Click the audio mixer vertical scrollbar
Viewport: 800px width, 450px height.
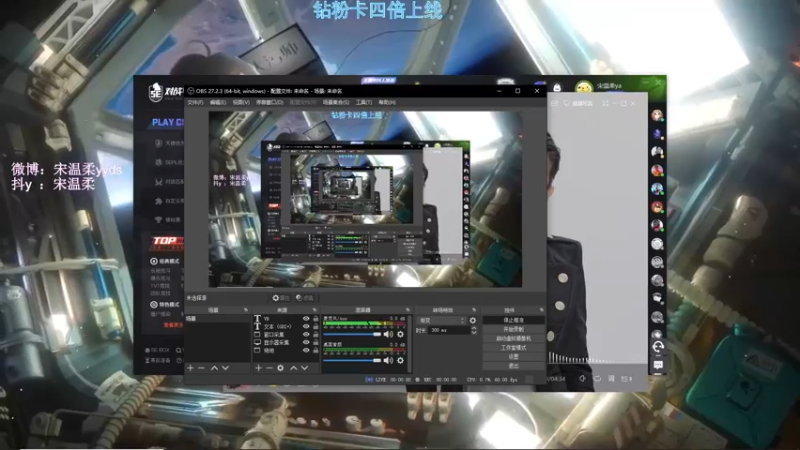pyautogui.click(x=410, y=343)
